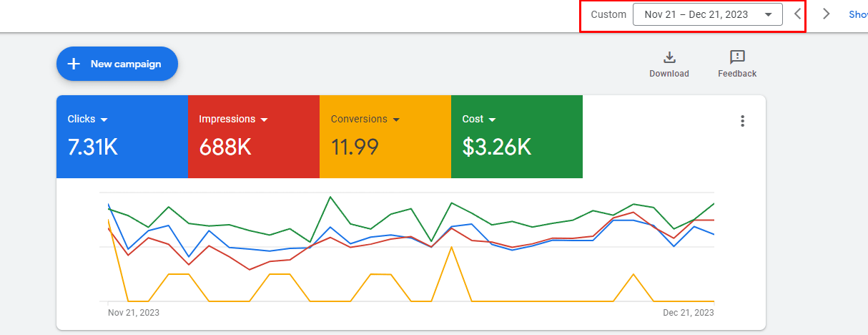Image resolution: width=868 pixels, height=335 pixels.
Task: Open the Feedback icon
Action: tap(737, 58)
